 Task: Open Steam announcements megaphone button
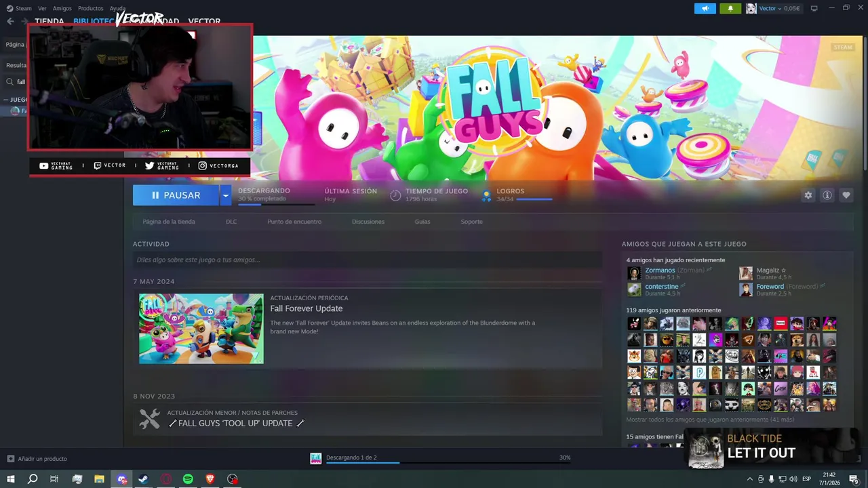click(705, 8)
